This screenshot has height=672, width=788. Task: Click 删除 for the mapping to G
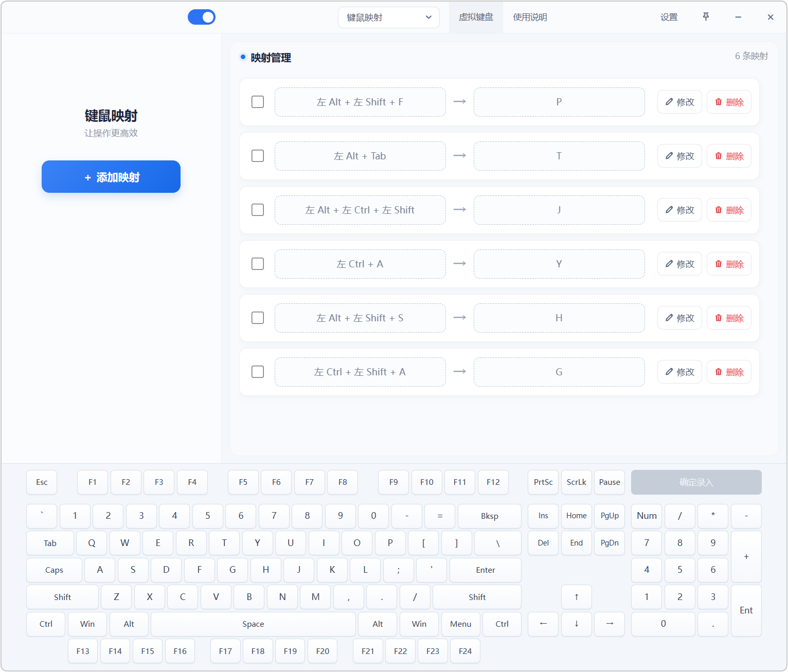coord(729,372)
